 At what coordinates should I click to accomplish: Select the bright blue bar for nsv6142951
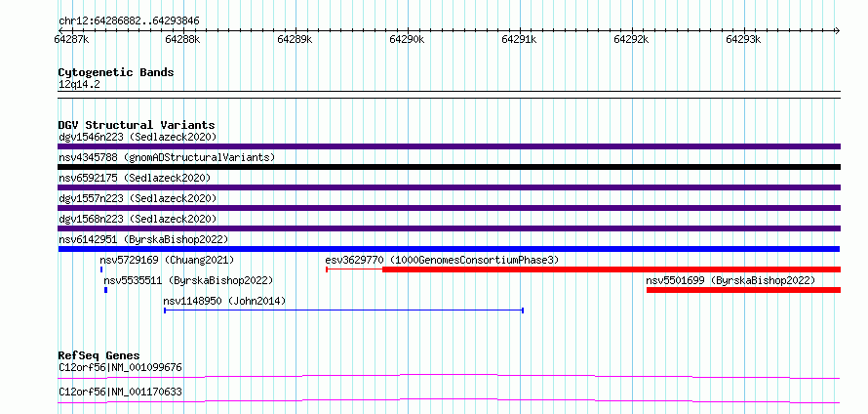coord(449,249)
